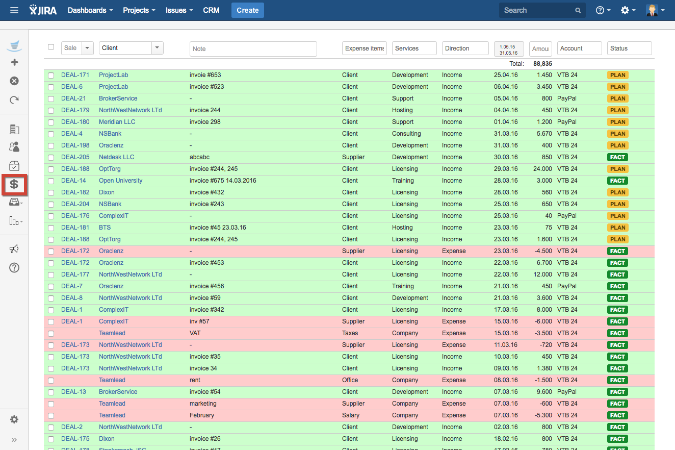Open the Meridian LLC client link
This screenshot has height=450, width=675.
(x=117, y=122)
